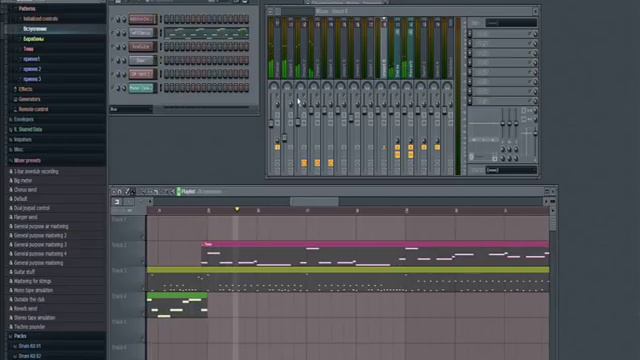Click the first EQ band slider in mixer

coord(503,124)
